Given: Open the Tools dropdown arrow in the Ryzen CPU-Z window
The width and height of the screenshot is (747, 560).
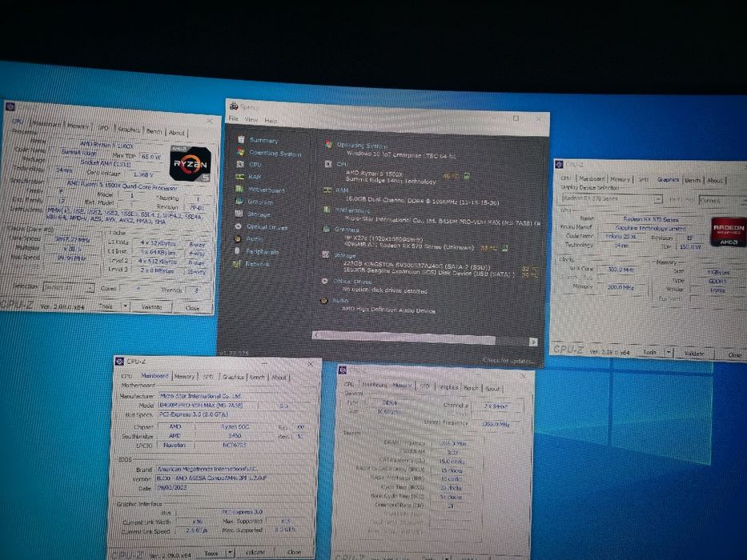Looking at the screenshot, I should click(x=125, y=306).
